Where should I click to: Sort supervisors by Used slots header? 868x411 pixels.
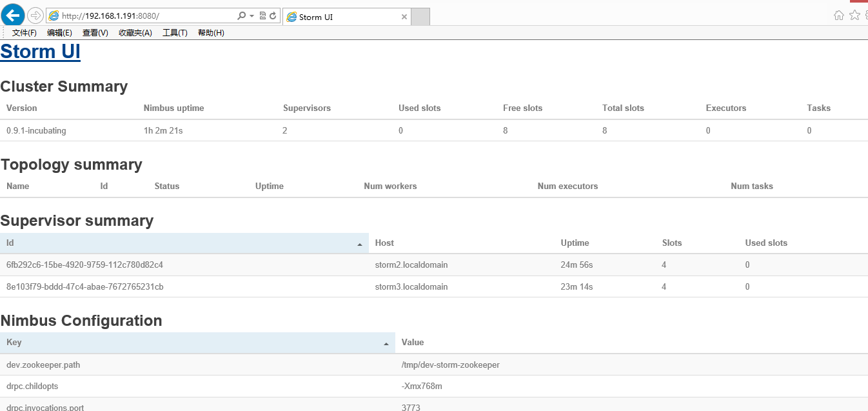point(766,243)
